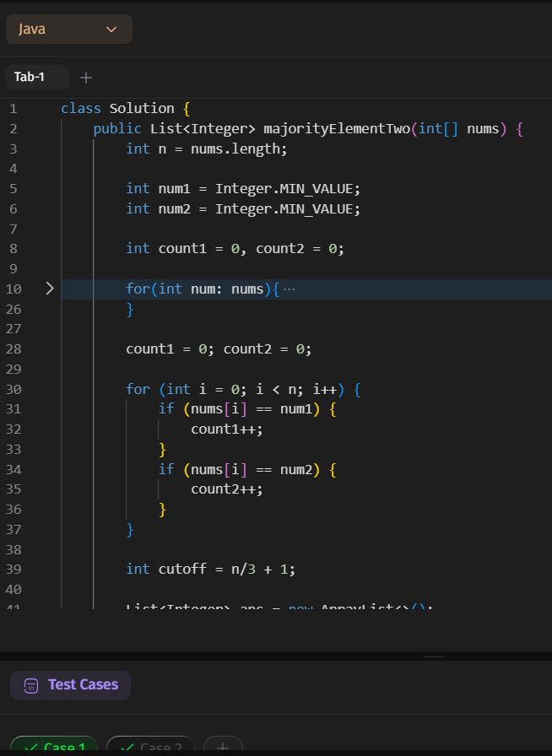
Task: Click the folded code ellipsis on line 10
Action: pyautogui.click(x=289, y=289)
